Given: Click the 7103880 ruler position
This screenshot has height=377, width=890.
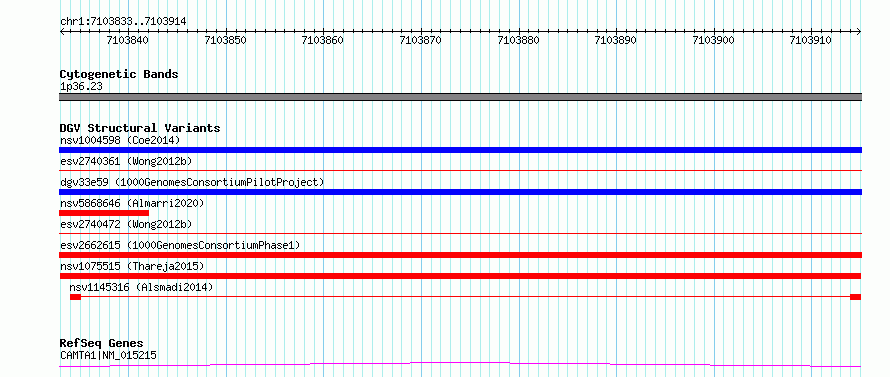Looking at the screenshot, I should [x=519, y=40].
